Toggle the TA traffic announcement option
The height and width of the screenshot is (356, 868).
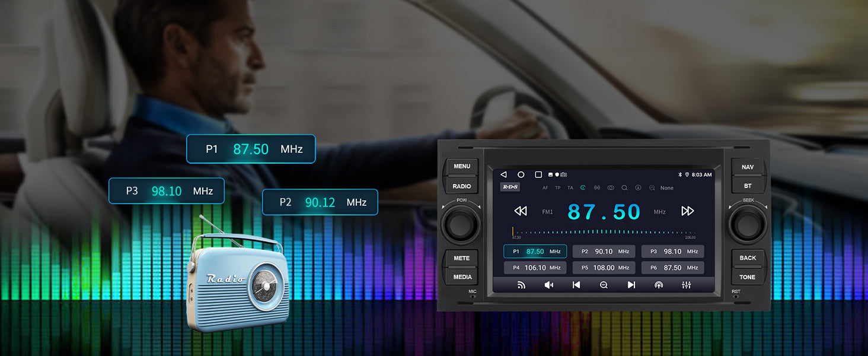pyautogui.click(x=570, y=188)
